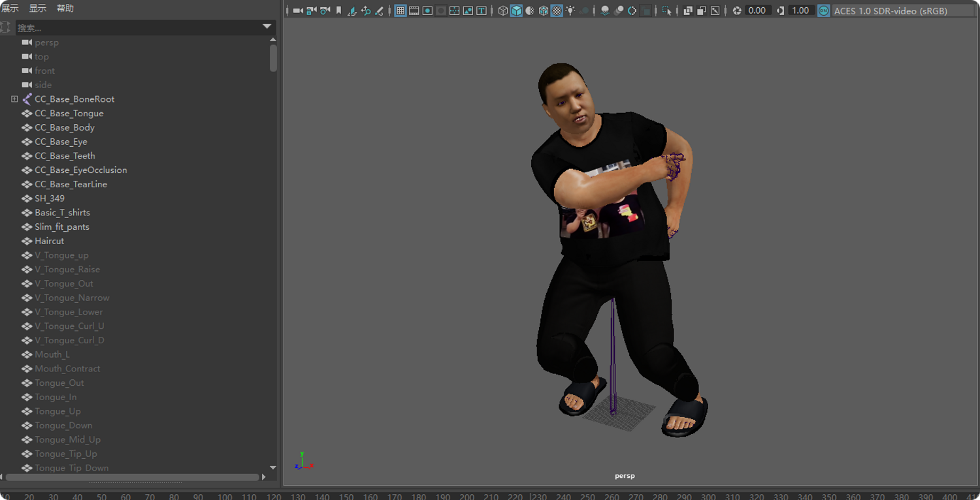This screenshot has height=500, width=980.
Task: Toggle the viewport Shadows icon
Action: pos(584,10)
